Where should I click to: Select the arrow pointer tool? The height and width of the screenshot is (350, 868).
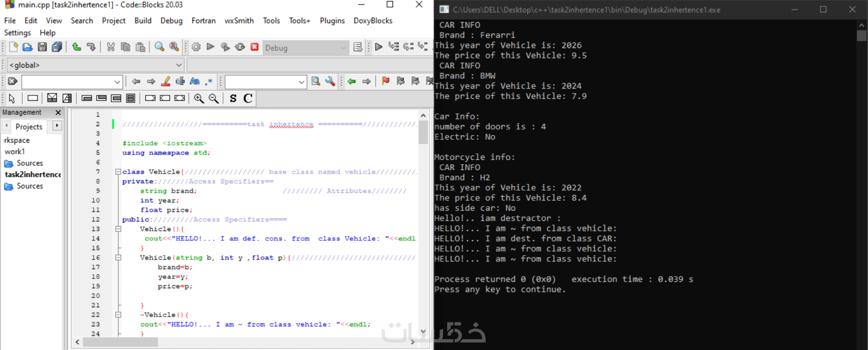12,99
